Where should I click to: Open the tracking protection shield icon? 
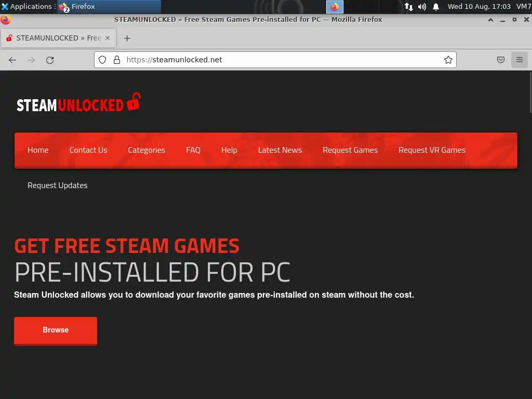[102, 60]
